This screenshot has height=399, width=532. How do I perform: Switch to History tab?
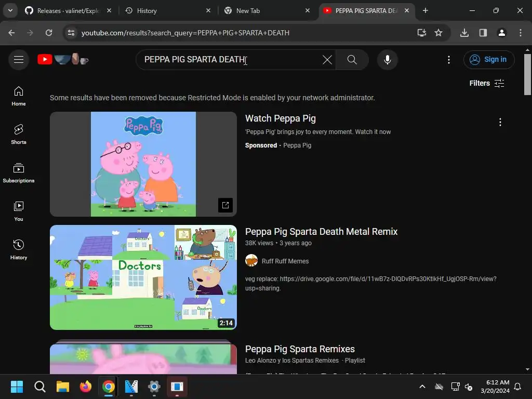click(168, 10)
